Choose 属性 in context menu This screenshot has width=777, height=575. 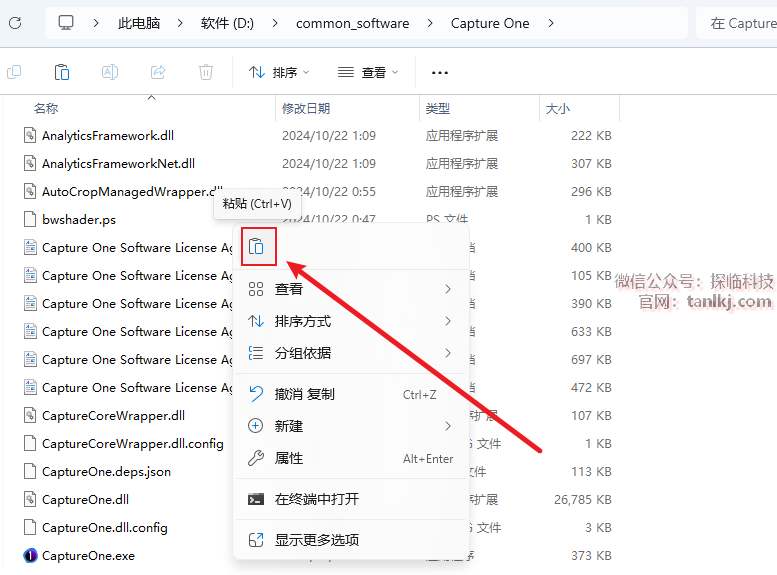351,458
